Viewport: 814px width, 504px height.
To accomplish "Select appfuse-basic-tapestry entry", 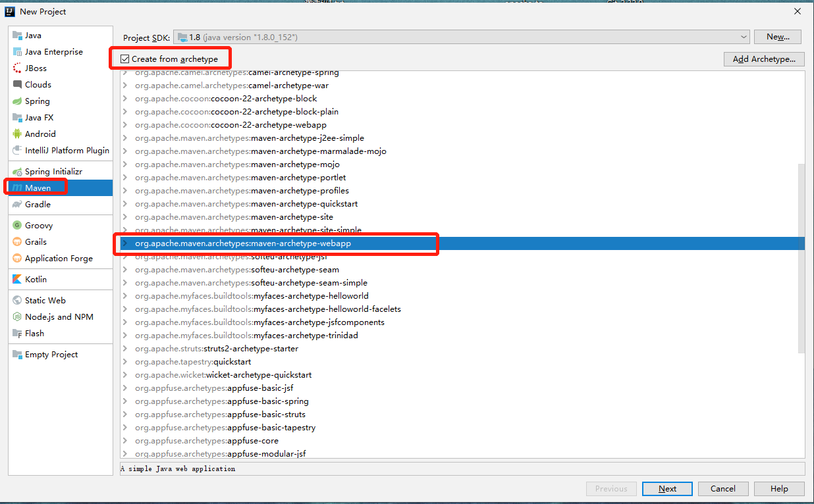I will click(225, 428).
